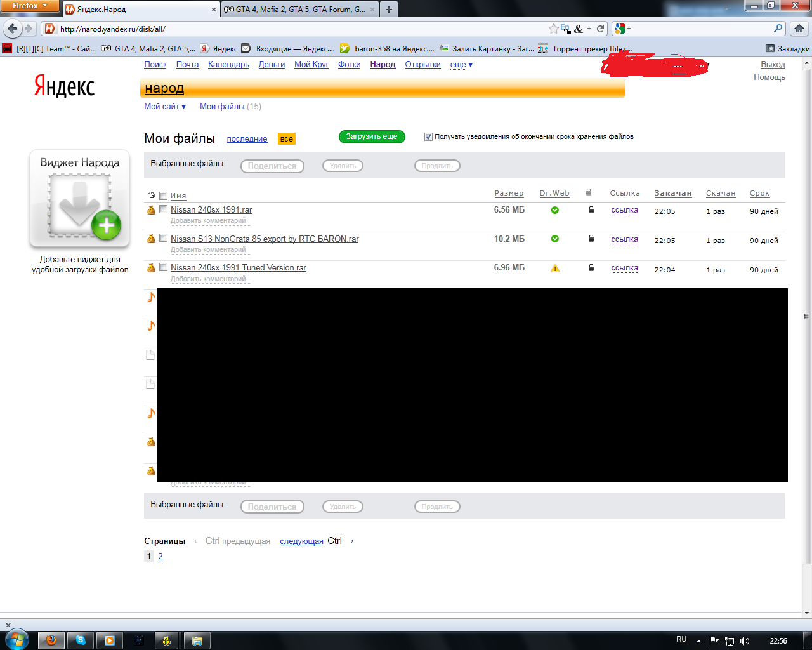Click the volume speaker tray icon

coord(745,640)
